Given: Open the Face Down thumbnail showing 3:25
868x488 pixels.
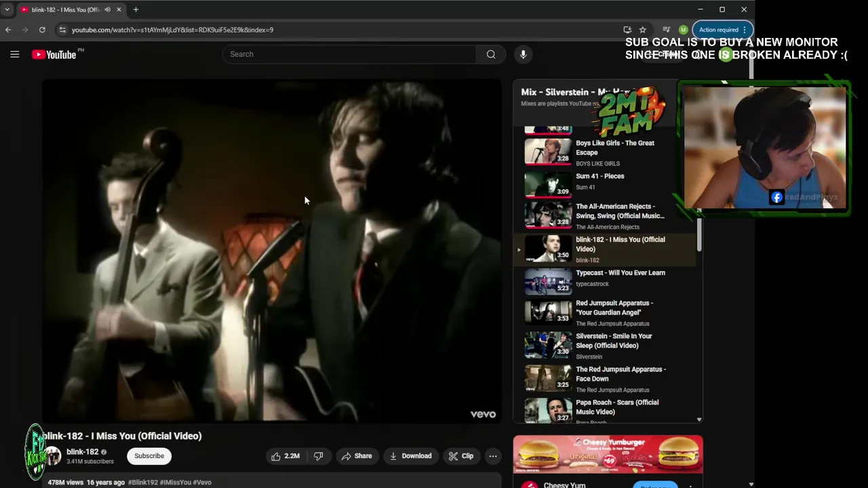Looking at the screenshot, I should [548, 378].
